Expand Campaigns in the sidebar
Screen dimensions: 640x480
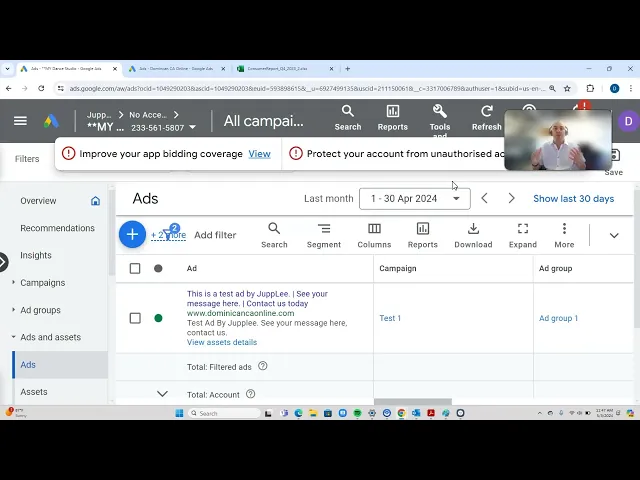click(x=13, y=282)
